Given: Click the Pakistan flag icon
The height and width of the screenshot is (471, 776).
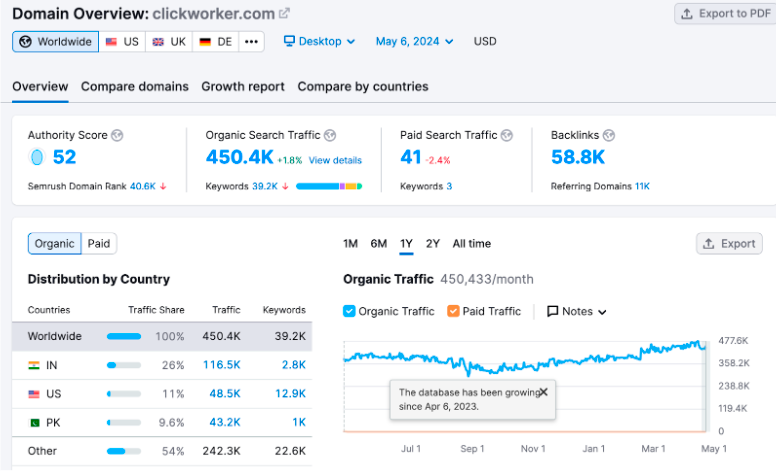Looking at the screenshot, I should (x=34, y=423).
